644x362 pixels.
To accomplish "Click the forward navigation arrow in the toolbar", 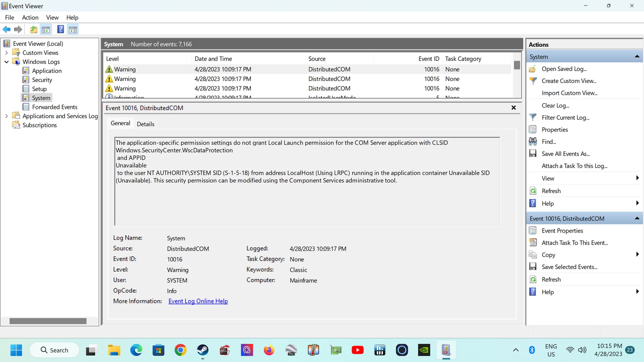I will point(18,29).
